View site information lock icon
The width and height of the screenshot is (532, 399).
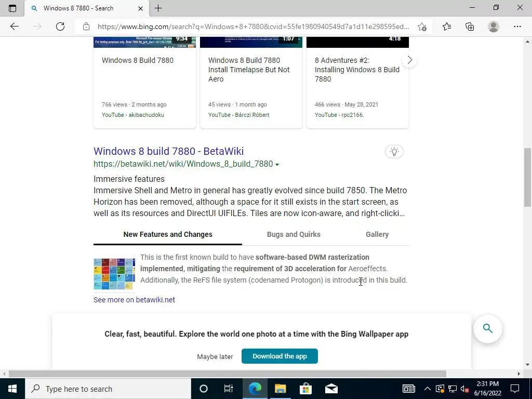(86, 26)
